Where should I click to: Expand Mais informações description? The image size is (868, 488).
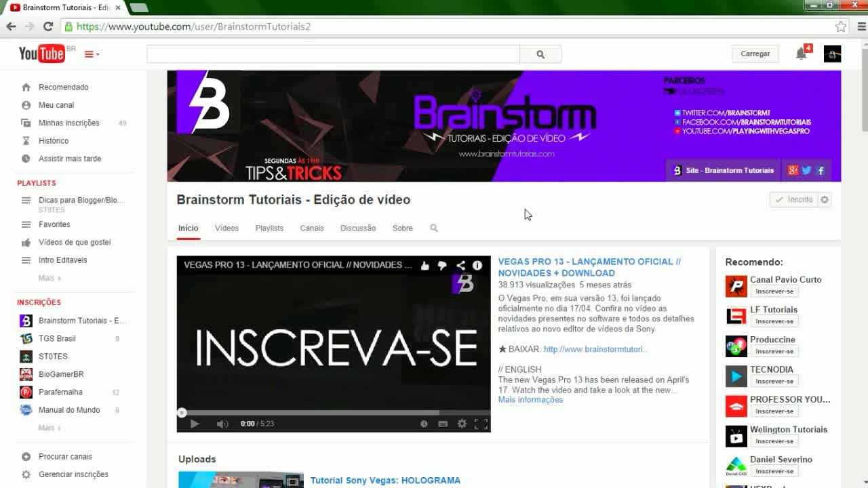point(530,400)
